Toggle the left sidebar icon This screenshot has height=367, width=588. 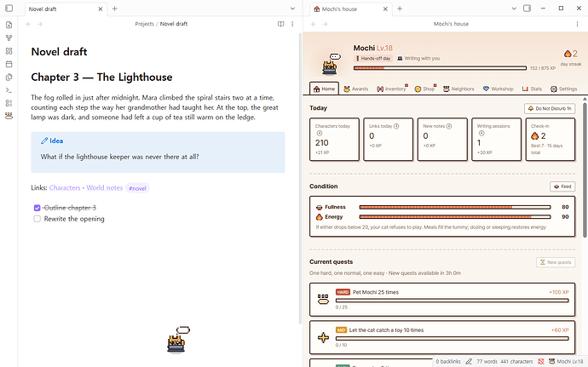9,9
